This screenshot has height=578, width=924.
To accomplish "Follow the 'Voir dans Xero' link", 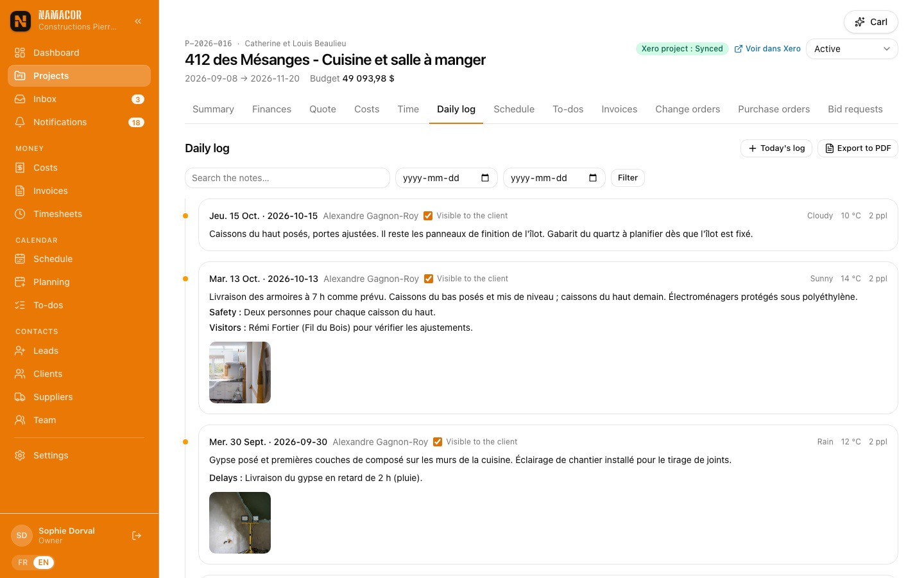I will tap(767, 49).
